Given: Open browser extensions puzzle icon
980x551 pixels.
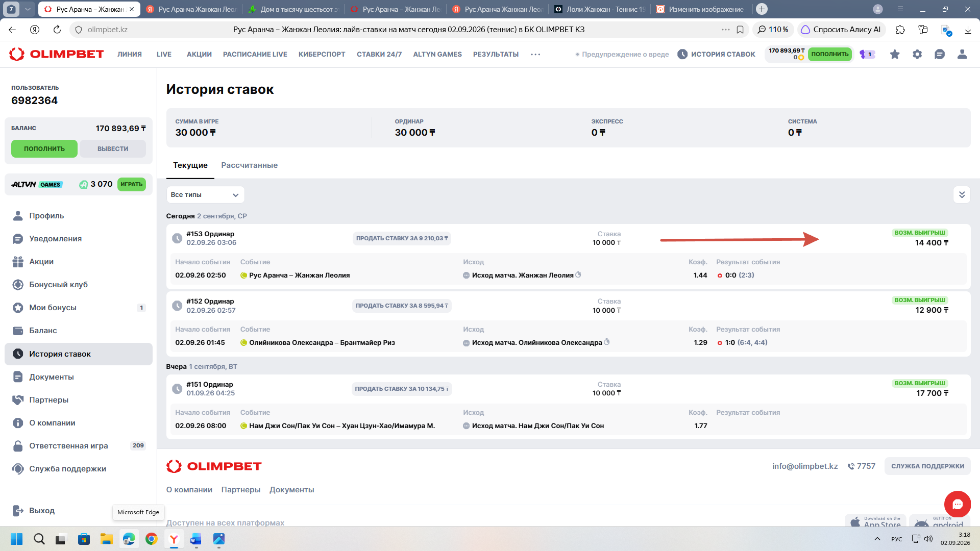Looking at the screenshot, I should click(x=900, y=30).
